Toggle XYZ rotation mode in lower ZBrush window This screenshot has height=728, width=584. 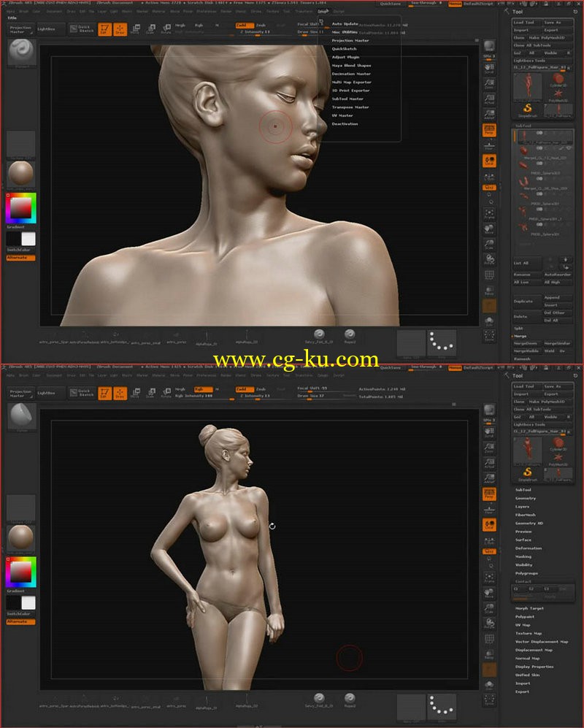(489, 551)
